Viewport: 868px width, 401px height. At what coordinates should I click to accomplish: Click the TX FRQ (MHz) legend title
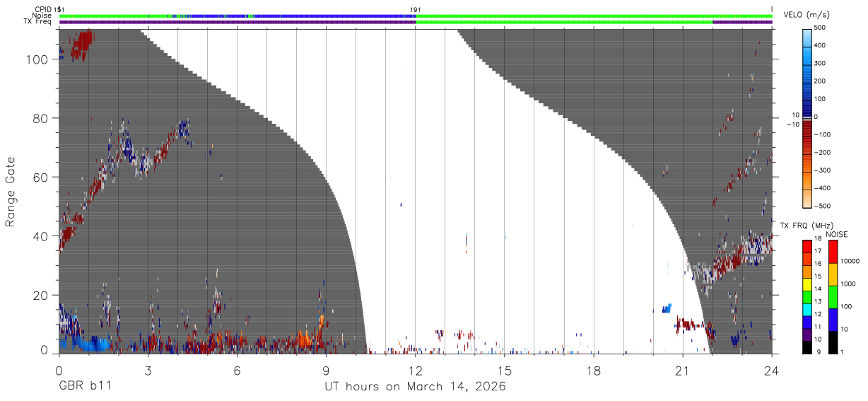[807, 226]
